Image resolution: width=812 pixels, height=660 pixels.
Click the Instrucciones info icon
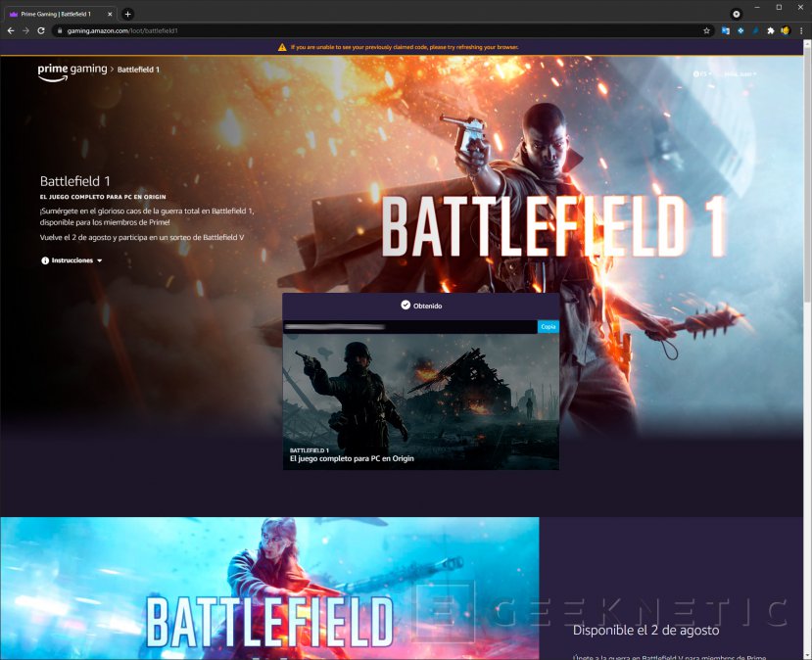click(45, 260)
